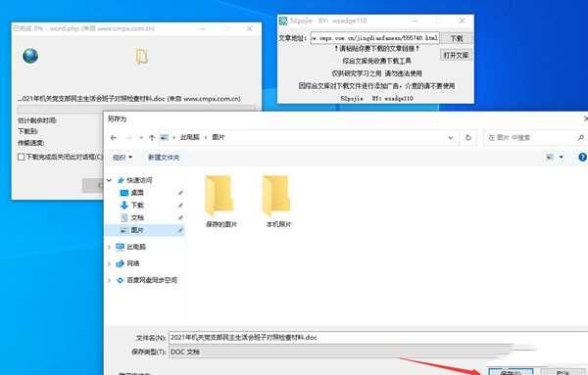The image size is (588, 375).
Task: Select 百度网盘同步空间 in navigation pane
Action: (147, 280)
